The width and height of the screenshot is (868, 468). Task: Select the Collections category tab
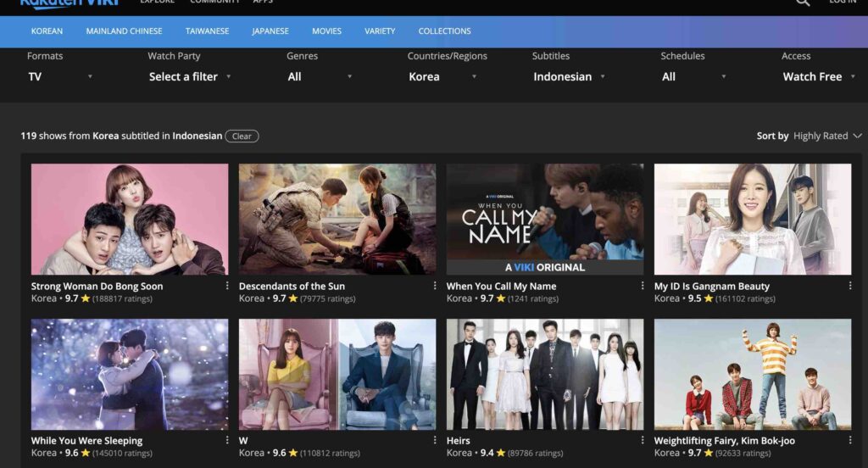444,31
